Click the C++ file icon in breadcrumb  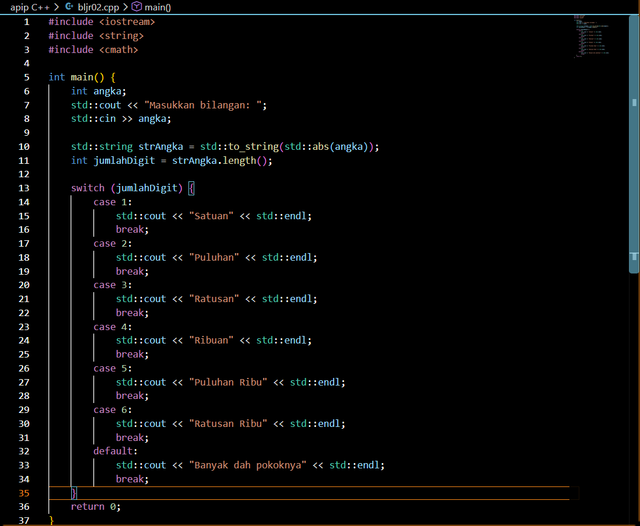pyautogui.click(x=69, y=7)
